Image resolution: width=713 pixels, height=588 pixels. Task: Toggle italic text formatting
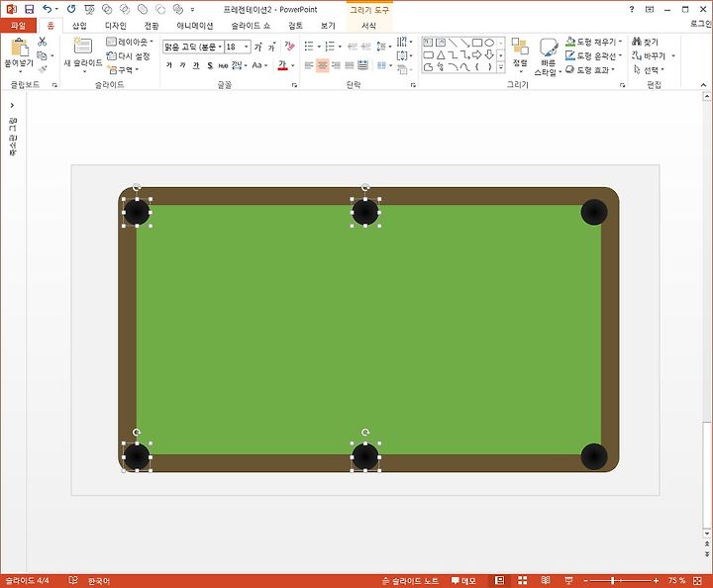coord(182,65)
